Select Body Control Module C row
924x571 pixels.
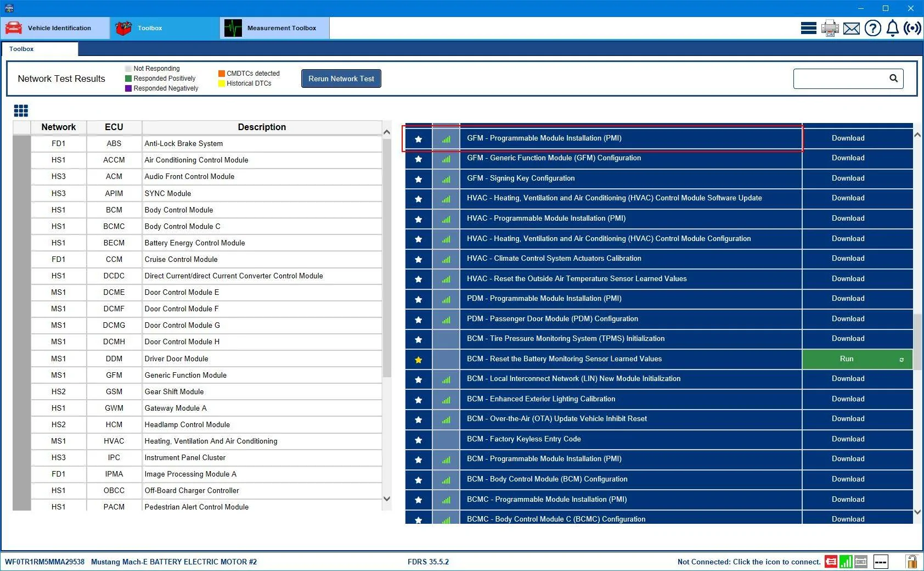pos(206,226)
